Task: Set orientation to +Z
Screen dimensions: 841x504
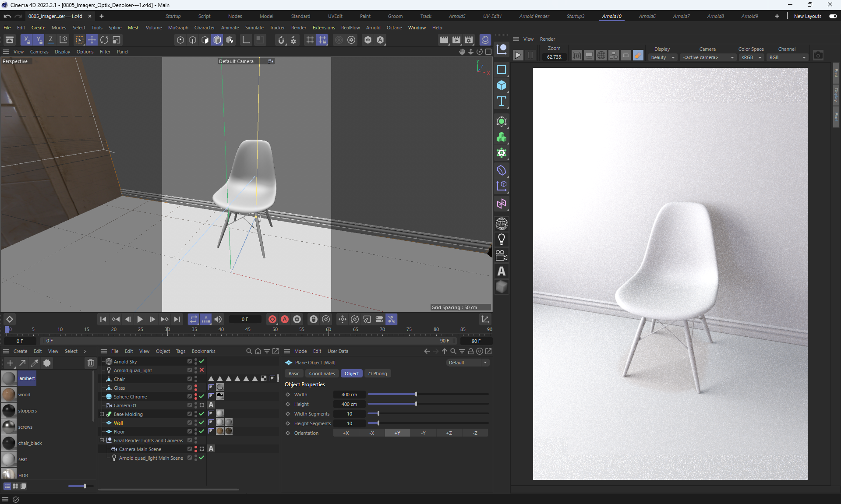Action: [x=449, y=433]
